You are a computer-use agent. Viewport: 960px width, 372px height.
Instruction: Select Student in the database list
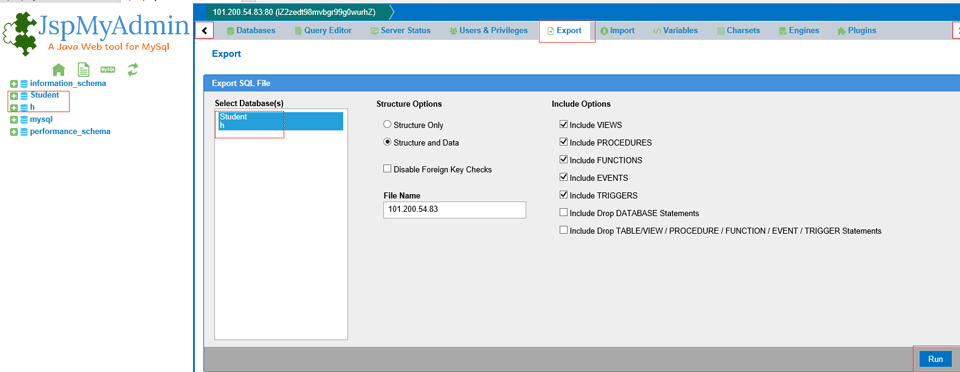281,117
